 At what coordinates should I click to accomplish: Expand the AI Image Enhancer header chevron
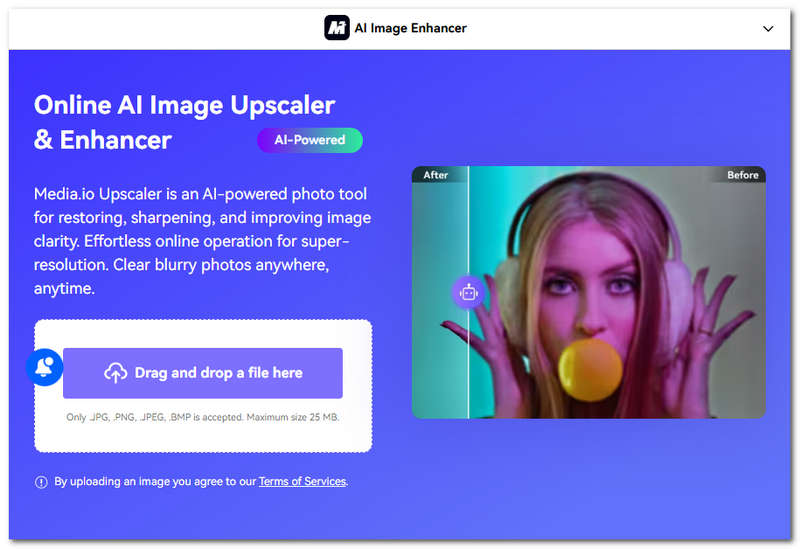(767, 29)
